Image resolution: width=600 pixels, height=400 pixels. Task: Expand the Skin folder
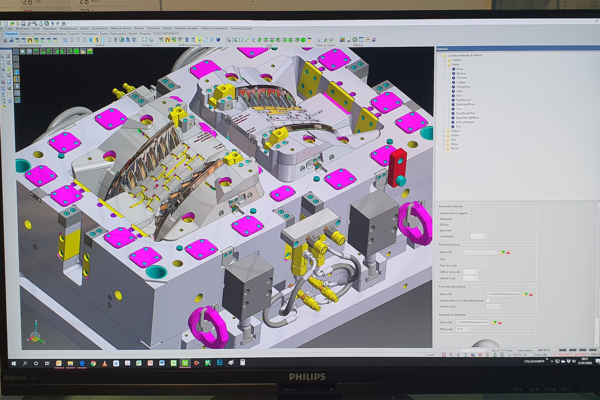[443, 140]
